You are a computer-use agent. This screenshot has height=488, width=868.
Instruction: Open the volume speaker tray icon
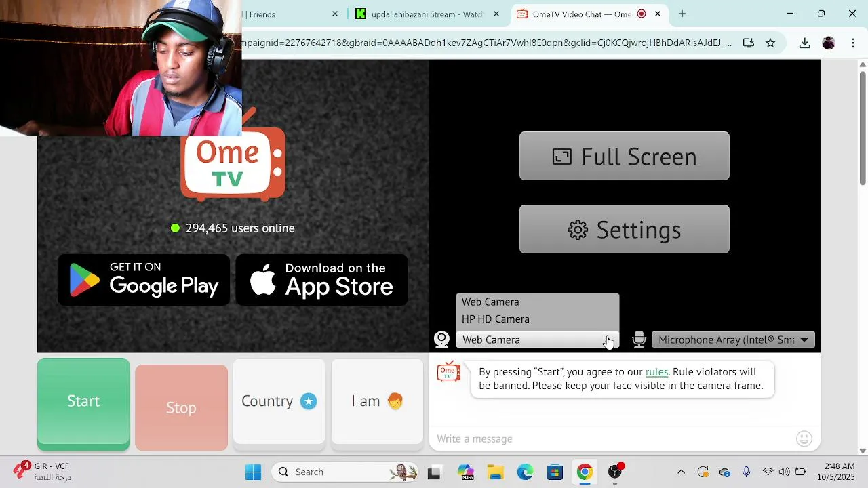[x=784, y=472]
